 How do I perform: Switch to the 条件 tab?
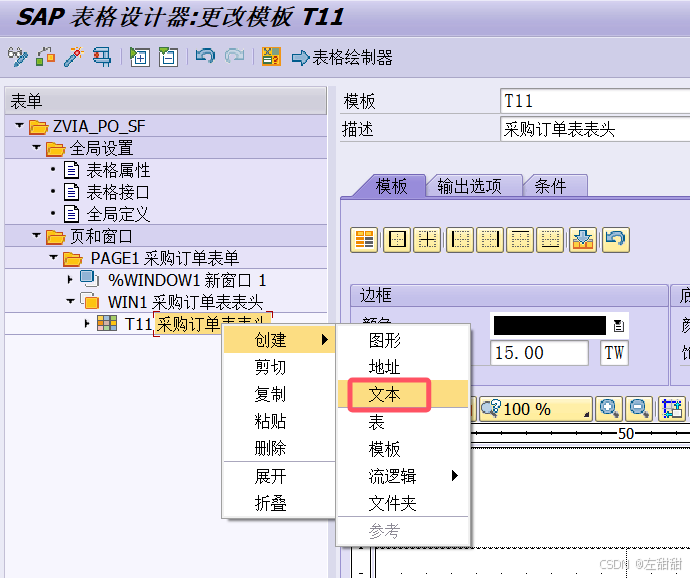click(551, 186)
